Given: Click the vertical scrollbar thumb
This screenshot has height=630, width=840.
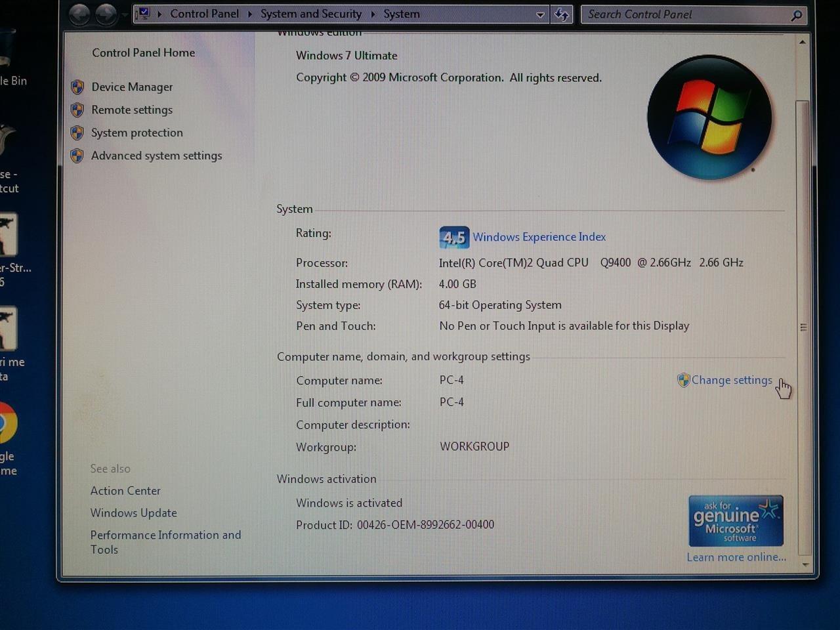Looking at the screenshot, I should tap(803, 327).
